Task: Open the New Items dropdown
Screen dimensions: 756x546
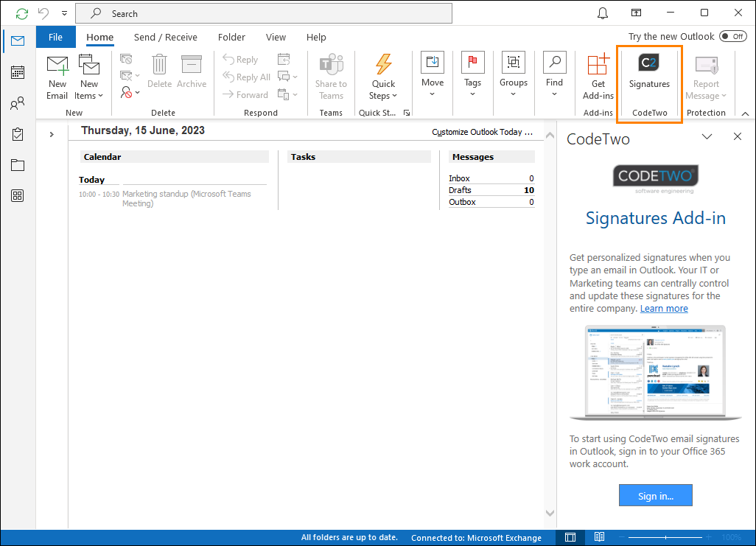Action: click(89, 77)
